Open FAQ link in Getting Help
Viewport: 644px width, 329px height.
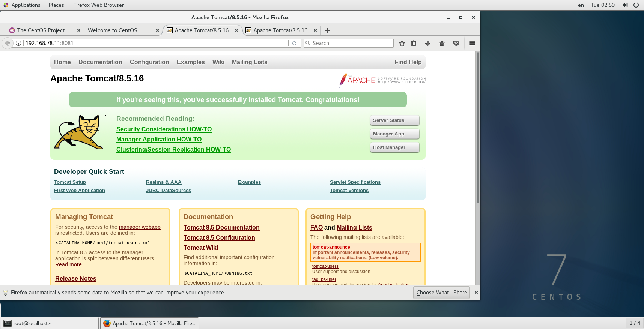point(316,228)
